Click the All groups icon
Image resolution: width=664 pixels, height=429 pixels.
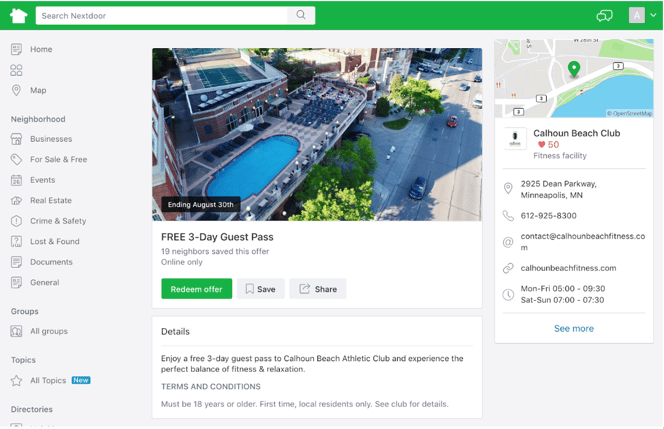click(x=16, y=331)
